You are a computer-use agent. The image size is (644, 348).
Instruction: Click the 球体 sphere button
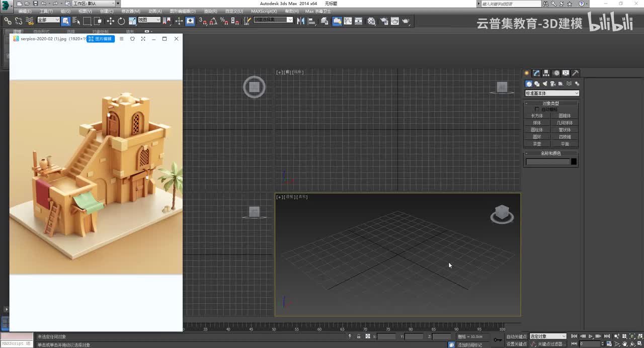click(x=537, y=123)
